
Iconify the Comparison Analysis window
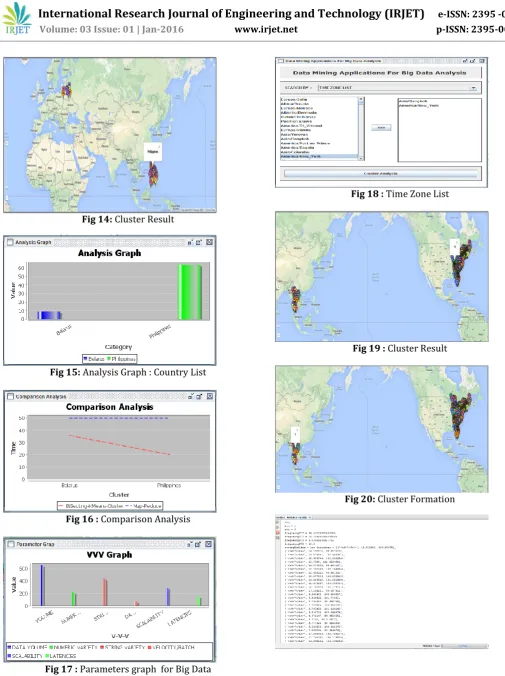tap(191, 396)
